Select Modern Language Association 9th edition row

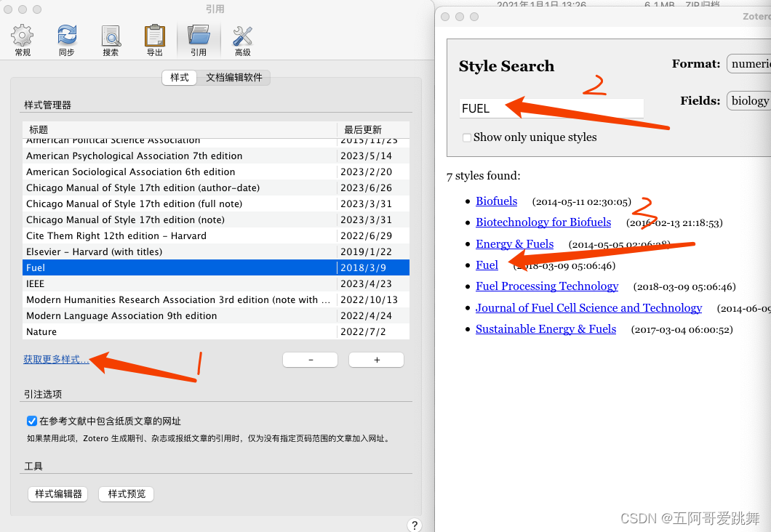(x=216, y=315)
